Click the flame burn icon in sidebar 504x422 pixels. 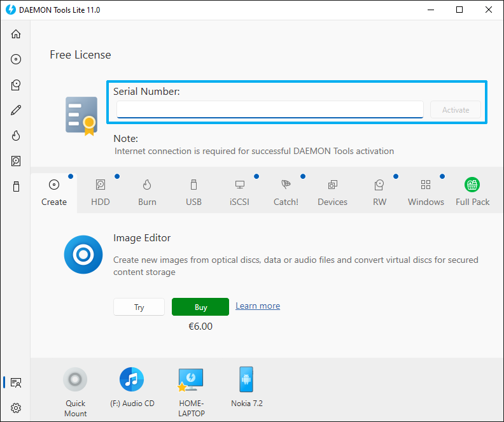tap(16, 136)
